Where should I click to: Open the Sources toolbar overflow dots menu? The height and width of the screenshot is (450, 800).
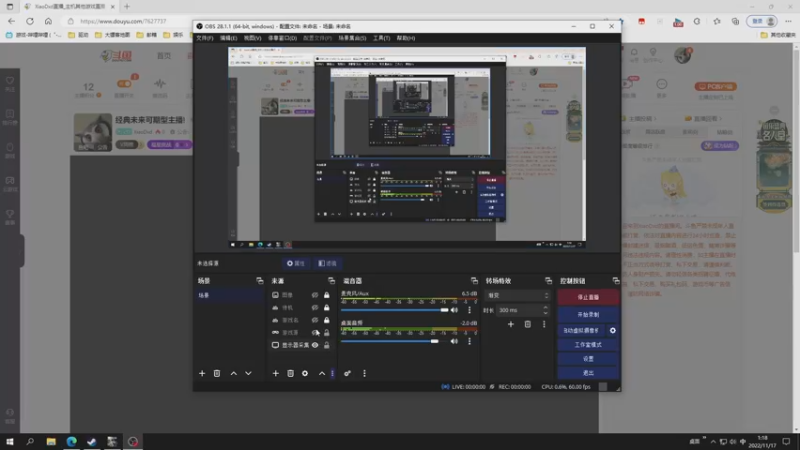pos(333,373)
